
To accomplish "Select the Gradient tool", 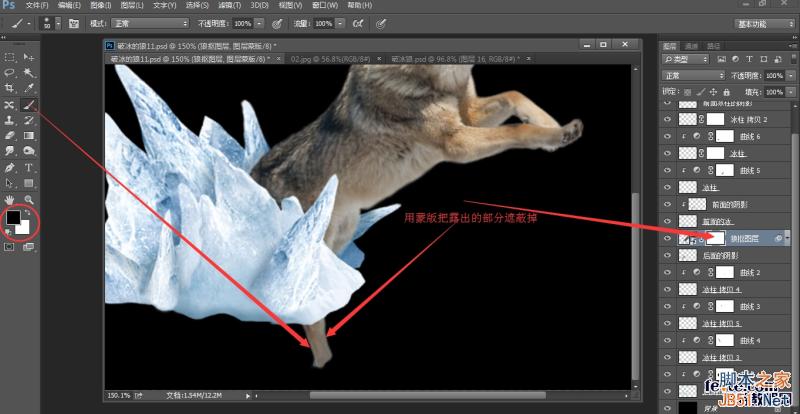I will point(29,136).
